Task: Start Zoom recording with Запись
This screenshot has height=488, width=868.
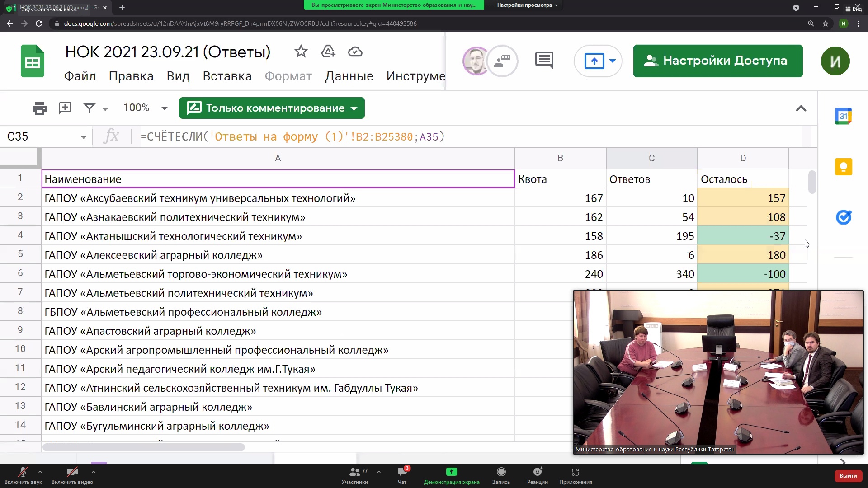Action: point(501,475)
